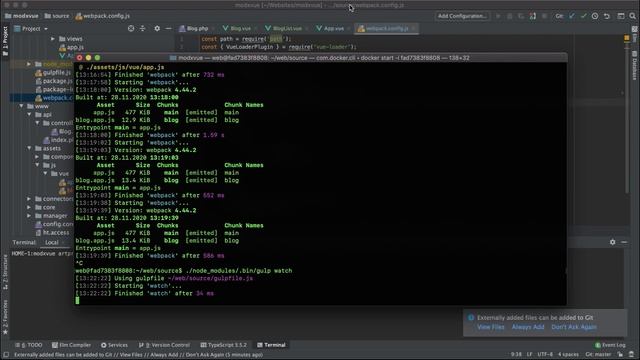640x360 pixels.
Task: Select ht.access file in project tree
Action: coord(52,233)
